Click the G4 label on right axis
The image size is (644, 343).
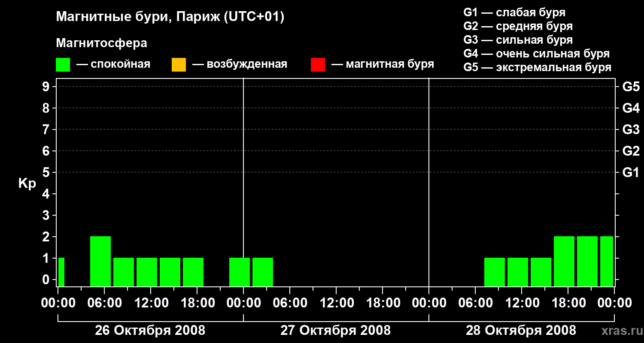click(631, 108)
